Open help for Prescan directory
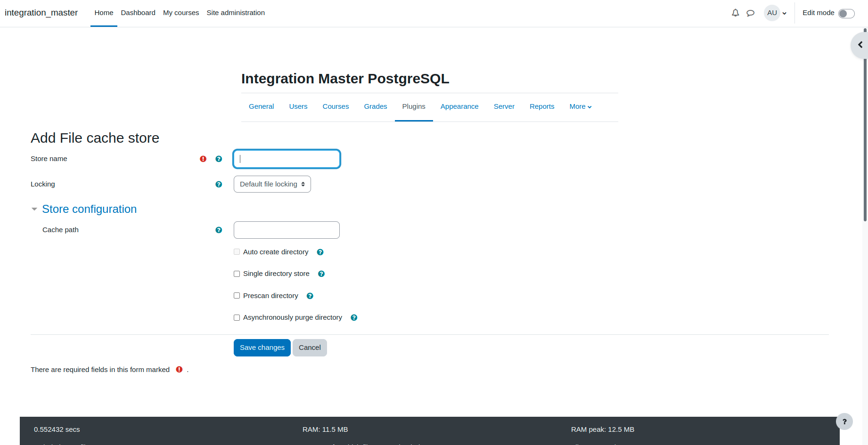The image size is (868, 445). click(310, 296)
